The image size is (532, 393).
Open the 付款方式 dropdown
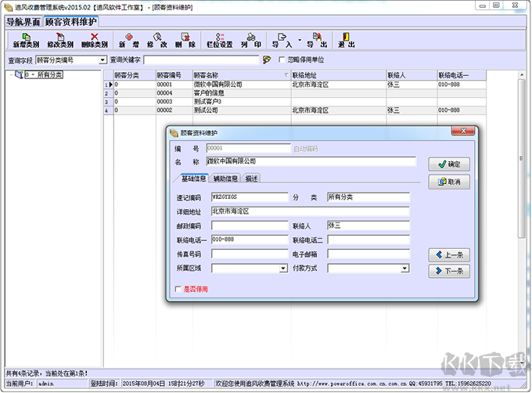(x=404, y=269)
